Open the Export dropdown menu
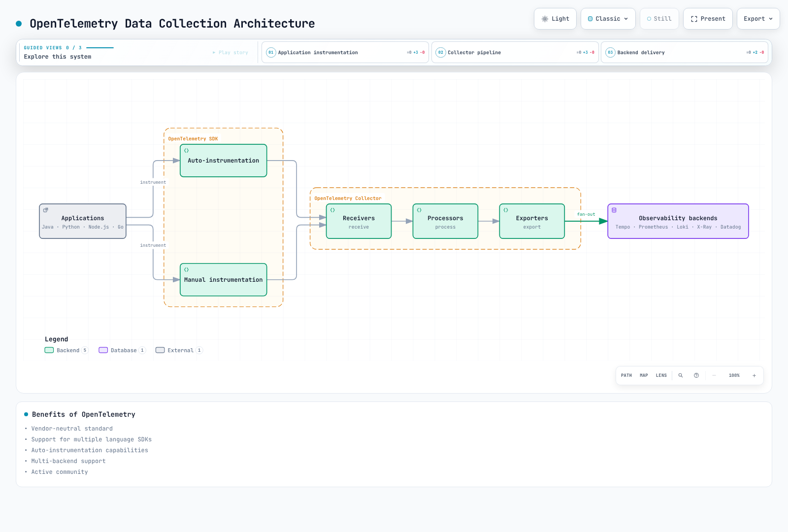This screenshot has height=532, width=788. point(758,19)
